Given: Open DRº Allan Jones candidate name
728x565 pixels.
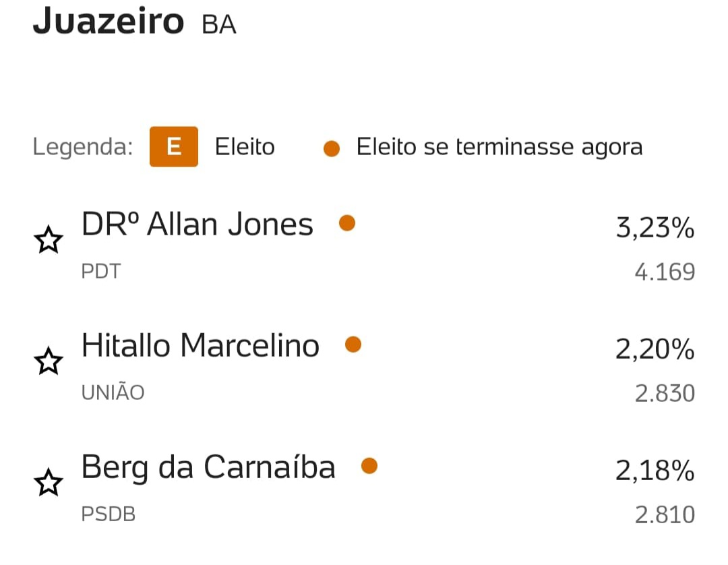Looking at the screenshot, I should [198, 225].
